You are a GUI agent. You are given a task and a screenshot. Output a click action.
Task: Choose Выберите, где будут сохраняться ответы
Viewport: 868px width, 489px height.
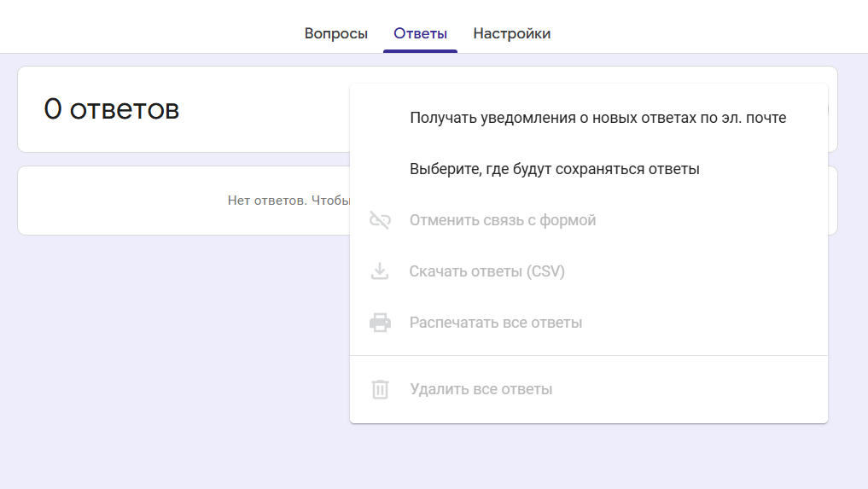589,169
